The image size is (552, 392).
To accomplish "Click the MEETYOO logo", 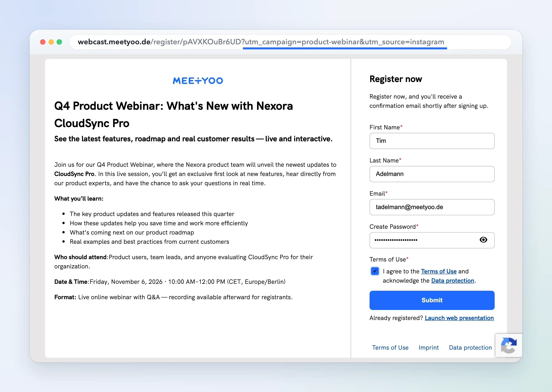I will click(x=198, y=81).
